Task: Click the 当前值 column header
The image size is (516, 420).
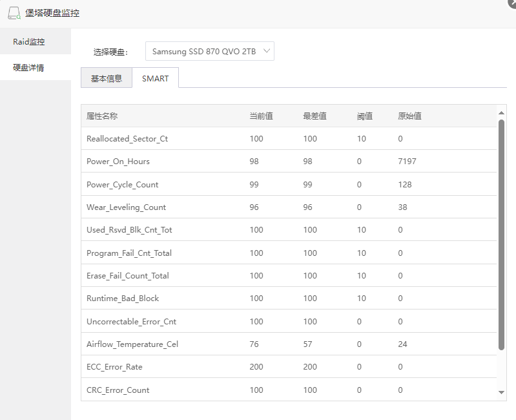Action: (261, 116)
